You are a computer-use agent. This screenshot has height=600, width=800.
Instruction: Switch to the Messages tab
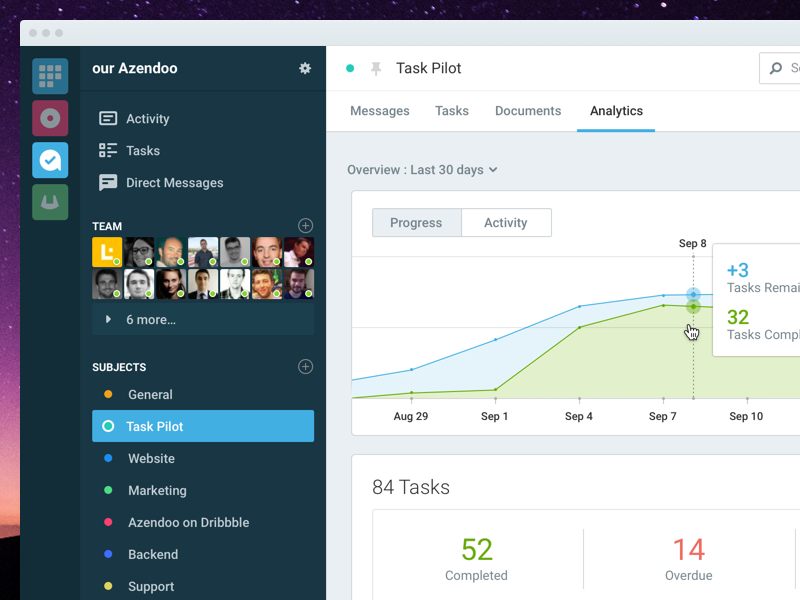pos(380,111)
